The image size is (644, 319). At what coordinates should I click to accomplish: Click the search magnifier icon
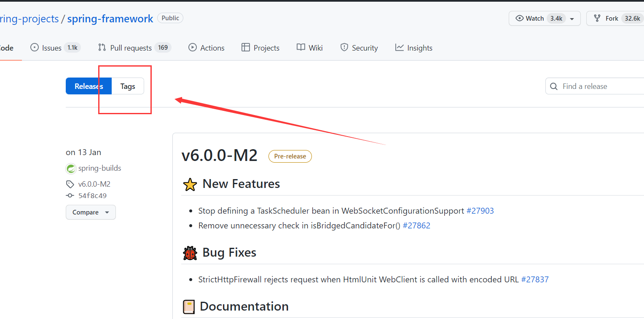point(554,86)
